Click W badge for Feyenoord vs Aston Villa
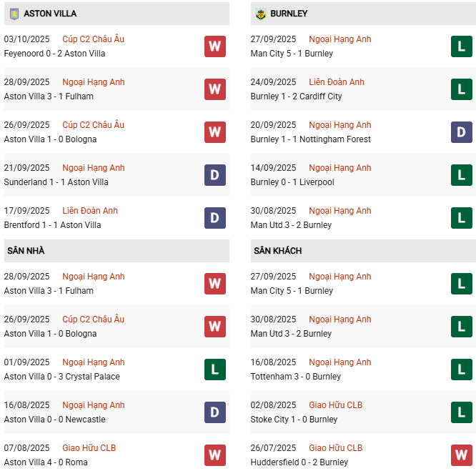 tap(214, 46)
